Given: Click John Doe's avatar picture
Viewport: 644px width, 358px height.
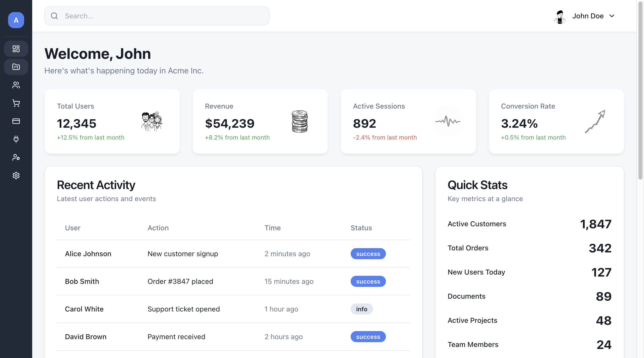Looking at the screenshot, I should point(560,17).
